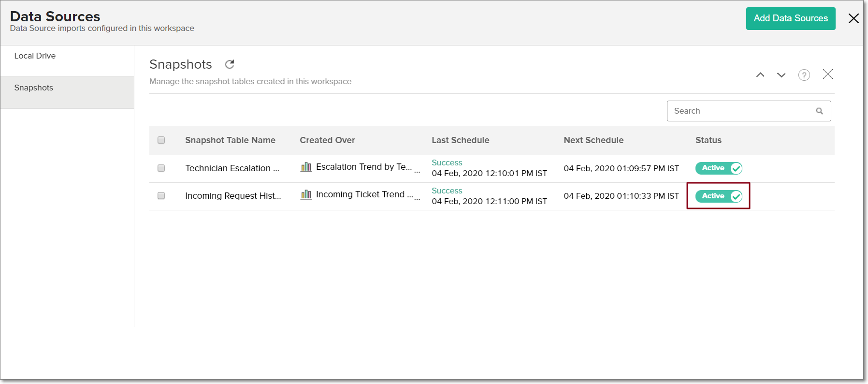Tick the select-all checkbox in table header

161,140
